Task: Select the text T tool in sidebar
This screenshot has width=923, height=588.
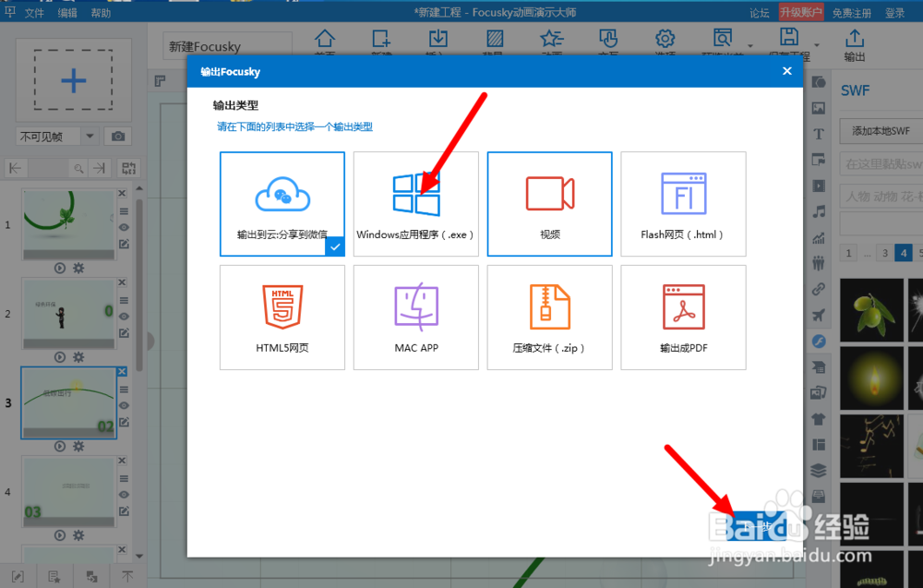Action: point(818,134)
